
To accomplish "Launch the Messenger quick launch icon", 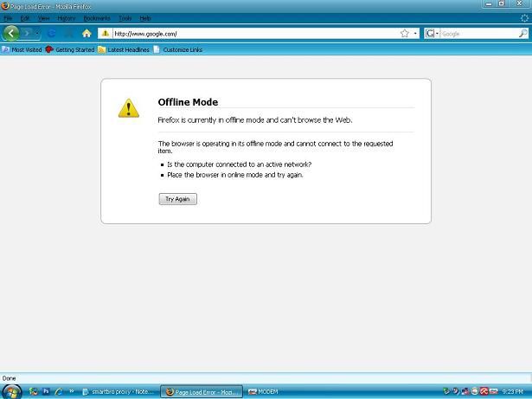I will click(x=33, y=391).
